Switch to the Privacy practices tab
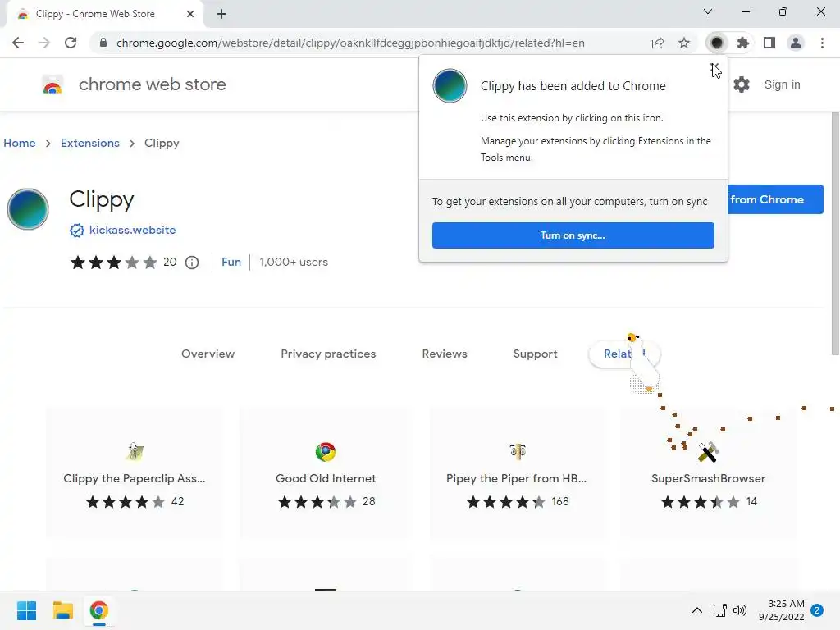 click(x=328, y=354)
